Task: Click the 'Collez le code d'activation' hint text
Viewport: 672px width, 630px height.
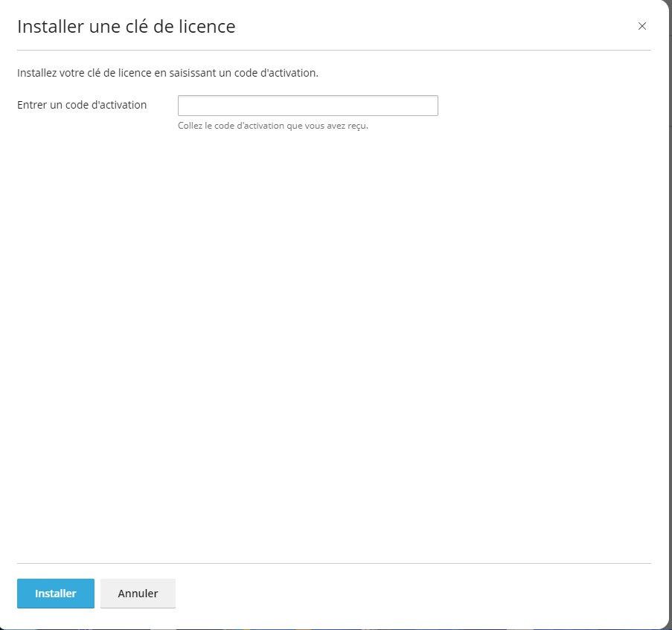Action: pyautogui.click(x=273, y=126)
